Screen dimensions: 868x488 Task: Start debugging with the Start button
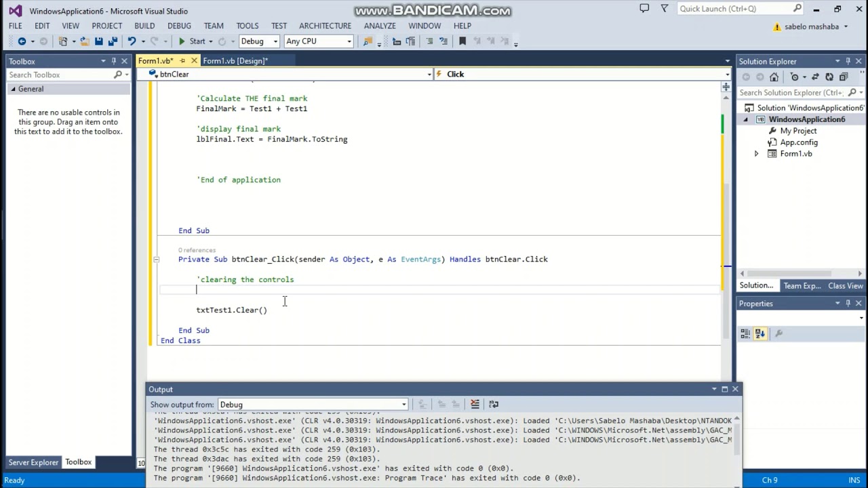191,41
